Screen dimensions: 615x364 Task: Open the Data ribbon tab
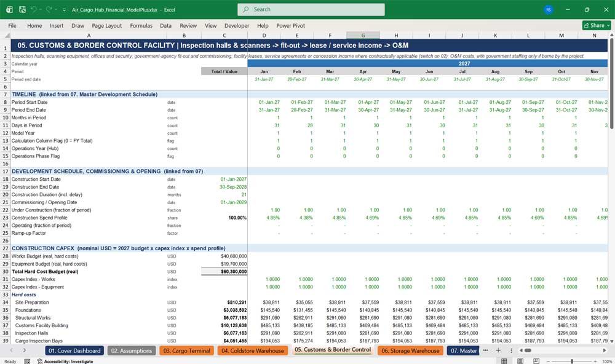(165, 25)
